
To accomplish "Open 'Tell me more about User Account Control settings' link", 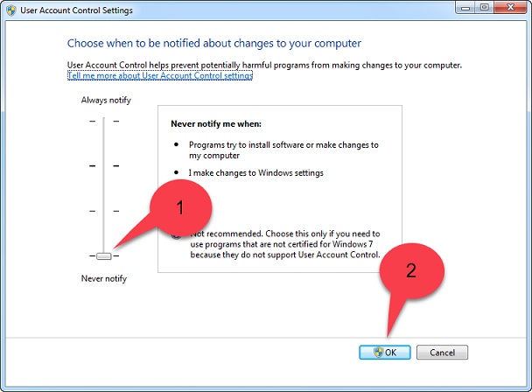I will tap(160, 75).
